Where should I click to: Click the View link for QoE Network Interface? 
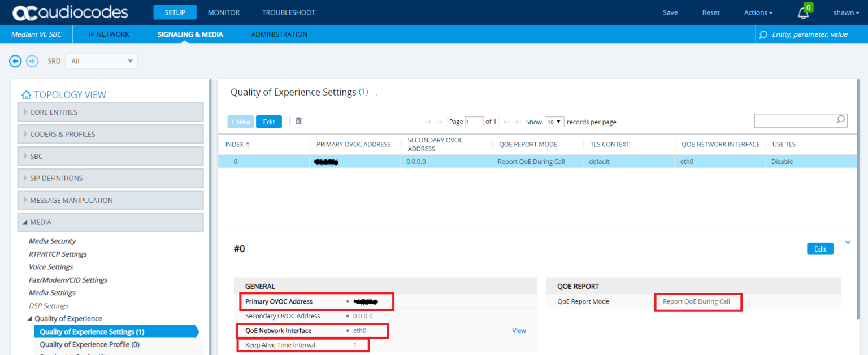[519, 330]
